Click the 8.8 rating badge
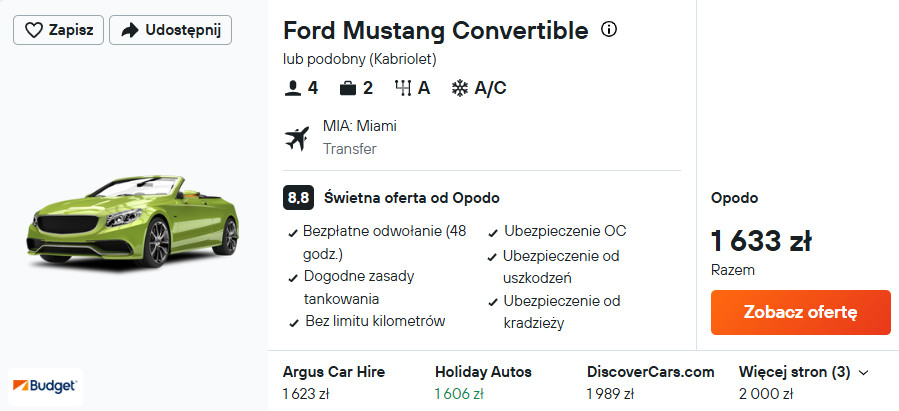This screenshot has height=411, width=899. tap(297, 197)
